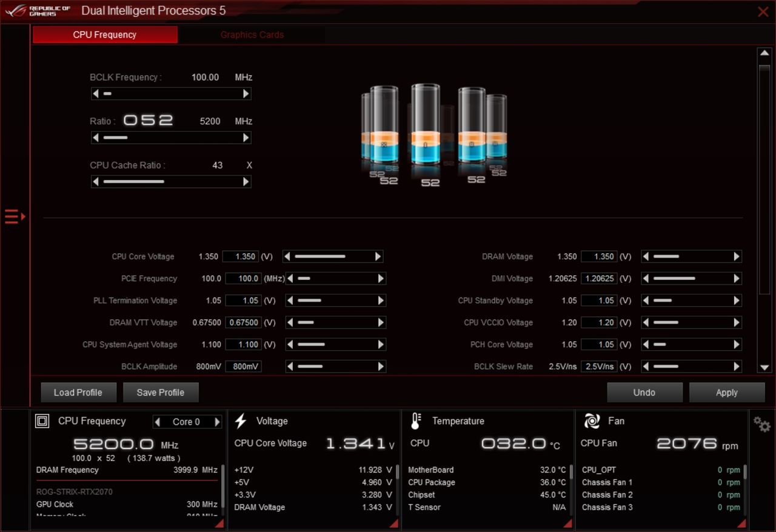Click the Chassis Fan 1 reading row

coord(661,482)
